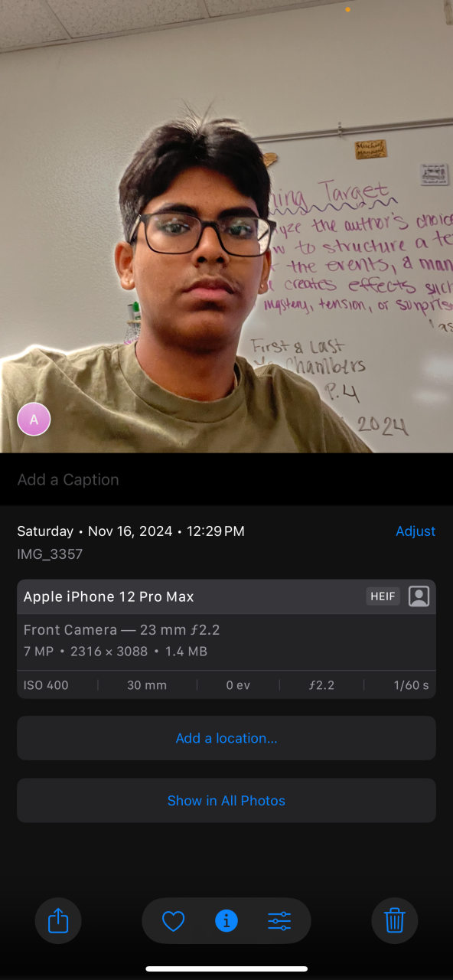Tap the portrait person icon beside HEIF
This screenshot has width=453, height=980.
coord(419,596)
